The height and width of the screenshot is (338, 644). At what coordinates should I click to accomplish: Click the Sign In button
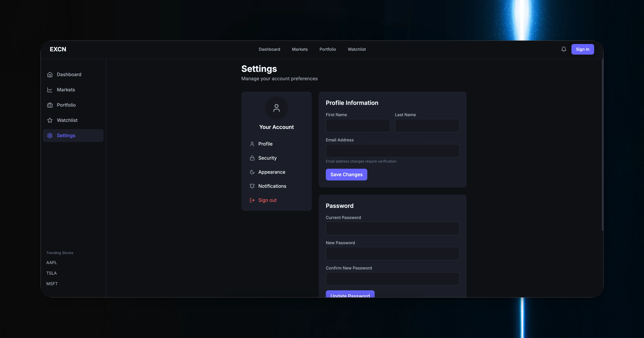pyautogui.click(x=583, y=49)
